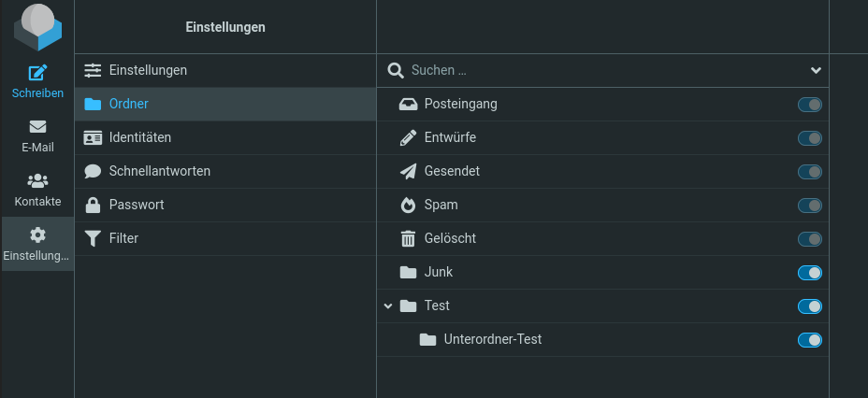Click the Schreiben compose icon
The width and height of the screenshot is (868, 398).
coord(37,73)
